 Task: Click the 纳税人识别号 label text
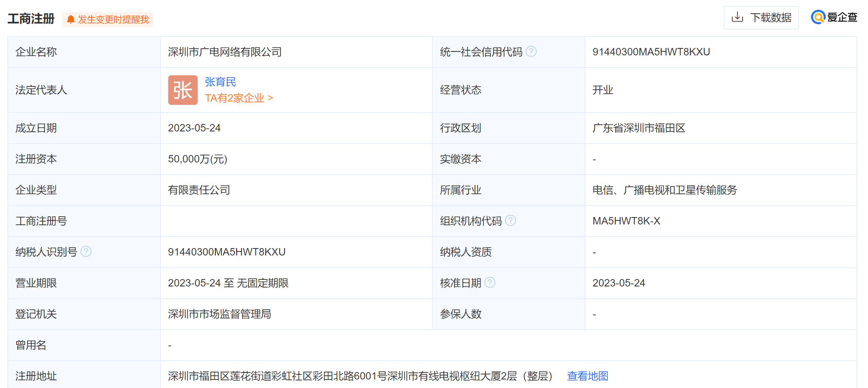(46, 252)
